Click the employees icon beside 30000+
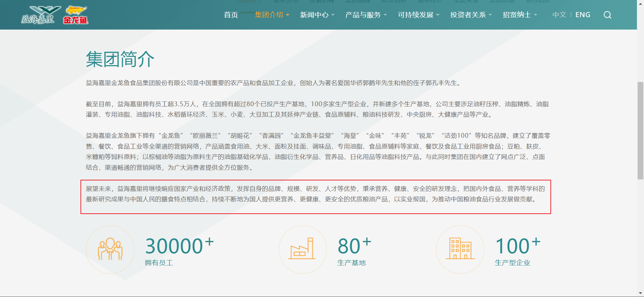Image resolution: width=644 pixels, height=297 pixels. 110,249
